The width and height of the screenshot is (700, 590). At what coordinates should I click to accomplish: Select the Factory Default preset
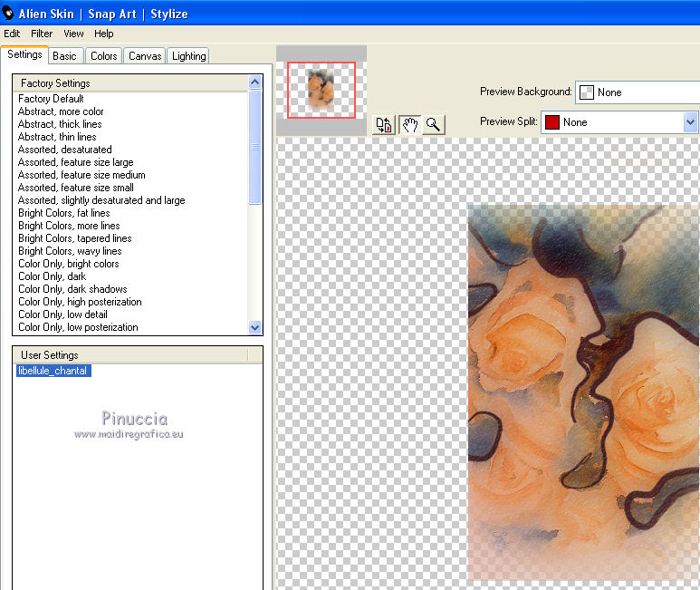(51, 99)
